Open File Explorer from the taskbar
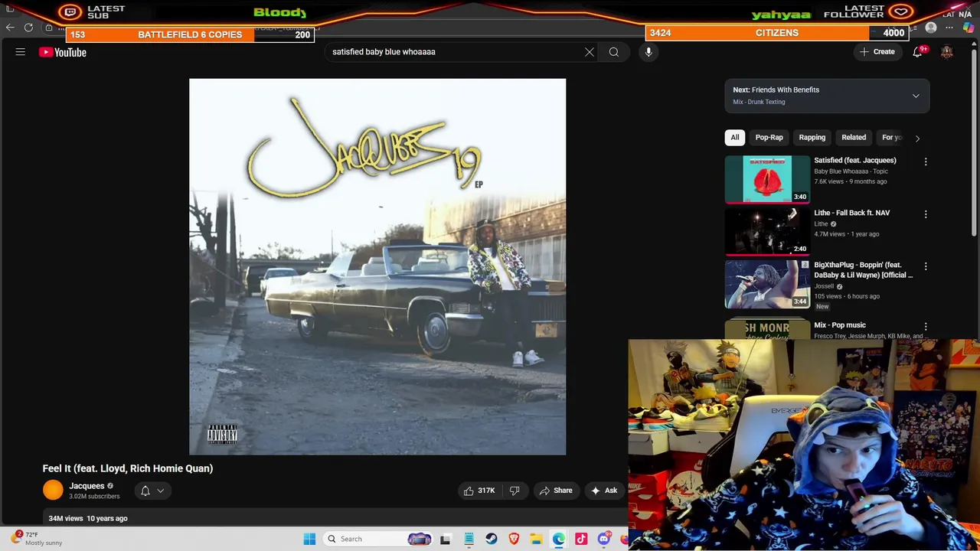 536,540
